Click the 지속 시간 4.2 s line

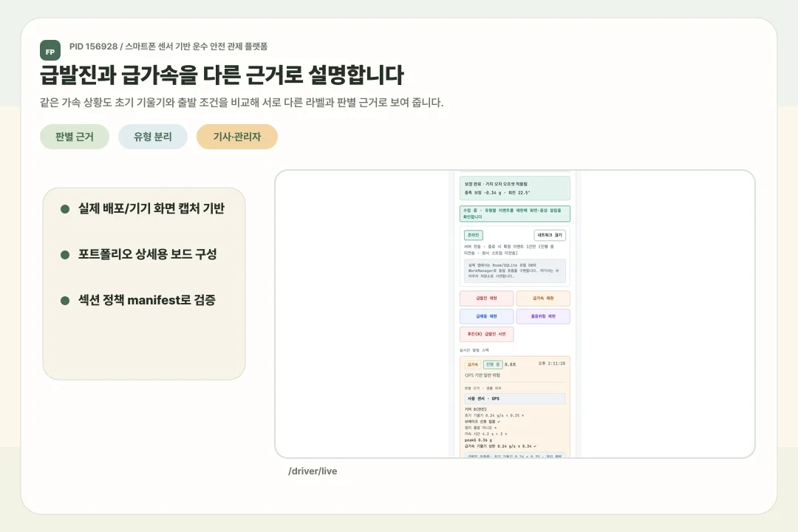coord(485,434)
